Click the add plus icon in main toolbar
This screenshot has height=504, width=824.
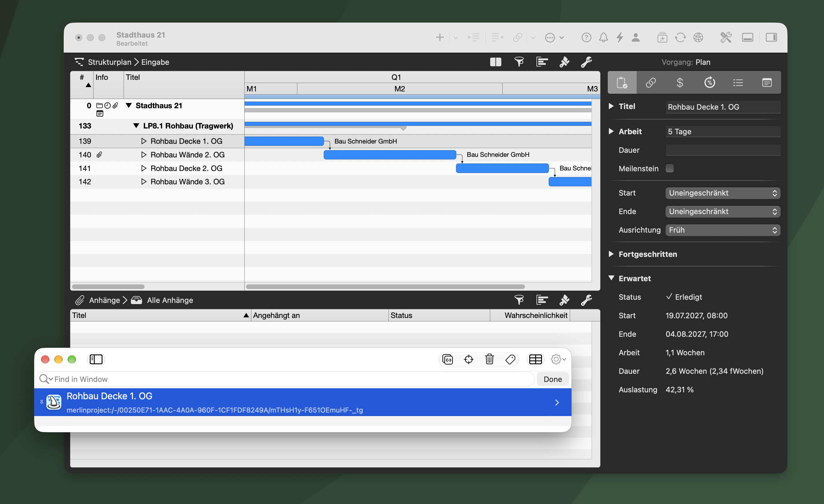[x=440, y=37]
